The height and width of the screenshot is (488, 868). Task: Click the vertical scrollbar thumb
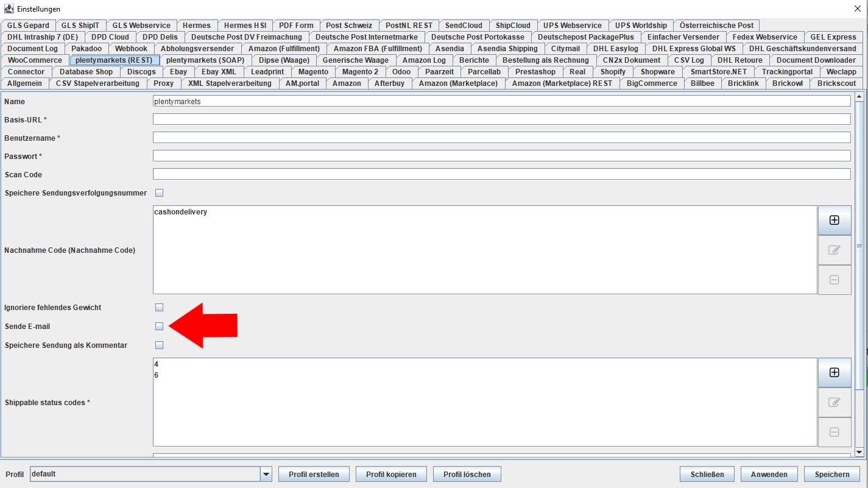point(859,245)
